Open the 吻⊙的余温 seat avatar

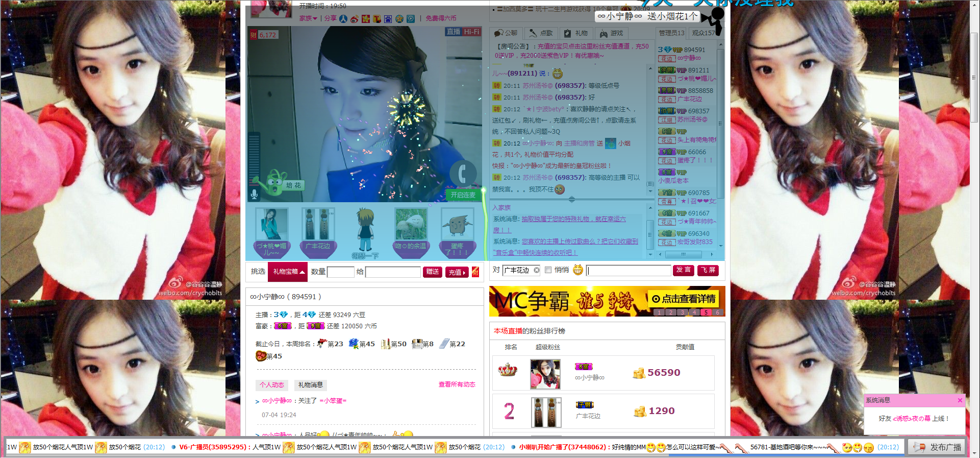(411, 224)
